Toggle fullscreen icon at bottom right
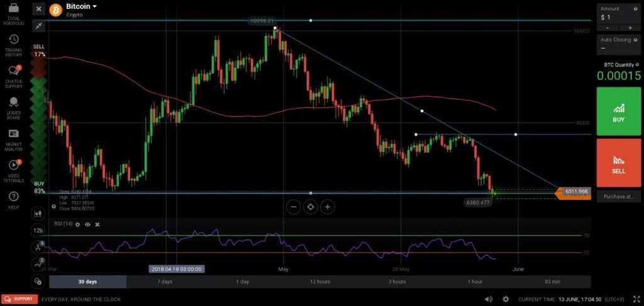 click(x=636, y=300)
